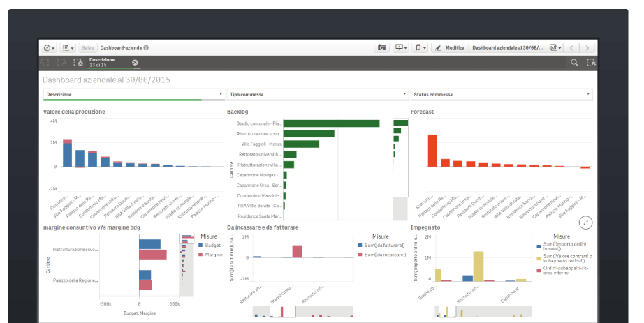Show info for Dashboard-azienda

(x=146, y=48)
